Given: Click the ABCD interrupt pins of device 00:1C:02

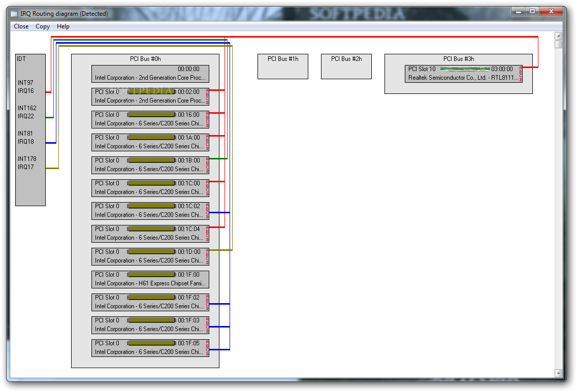Looking at the screenshot, I should click(x=207, y=211).
